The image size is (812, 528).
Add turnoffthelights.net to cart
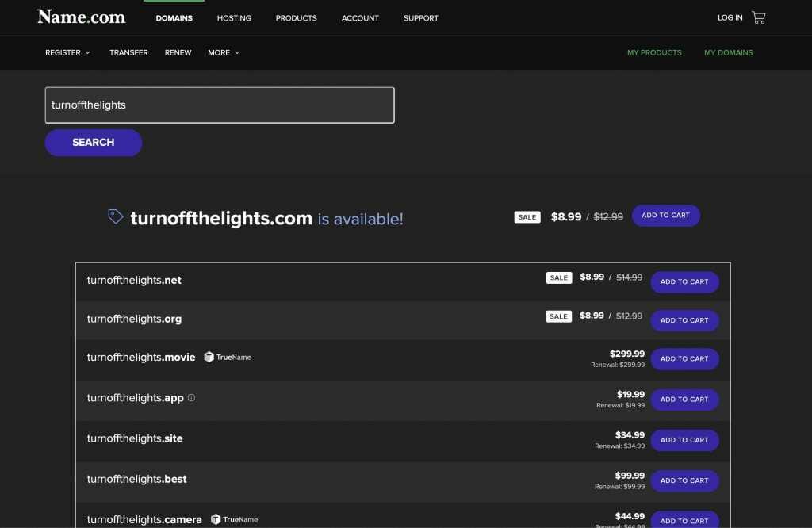(684, 281)
